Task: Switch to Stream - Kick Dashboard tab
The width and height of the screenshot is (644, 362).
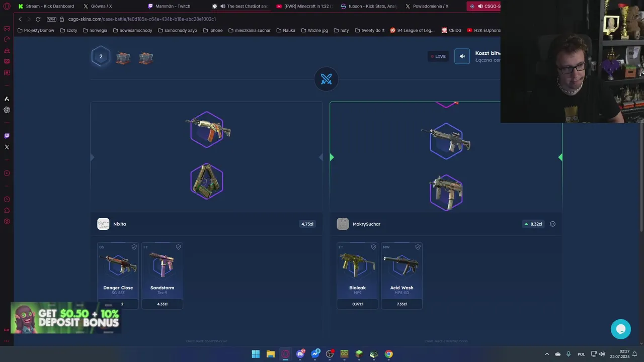Action: [46, 6]
